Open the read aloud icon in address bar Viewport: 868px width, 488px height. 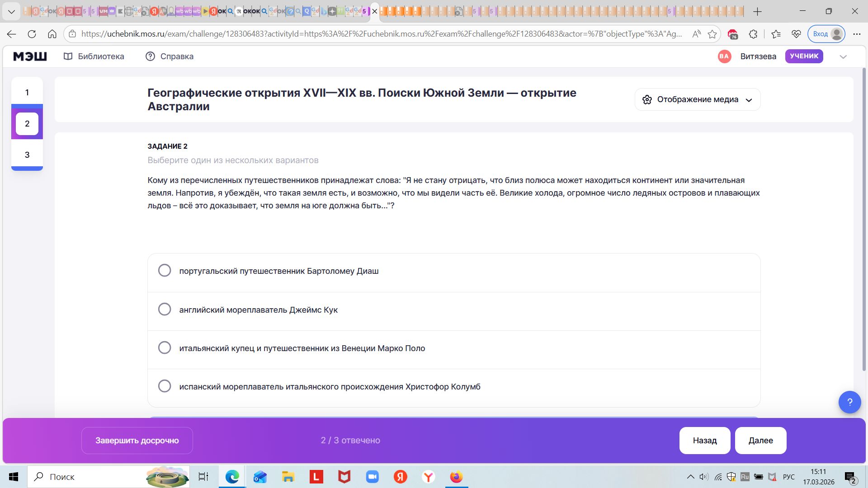697,34
